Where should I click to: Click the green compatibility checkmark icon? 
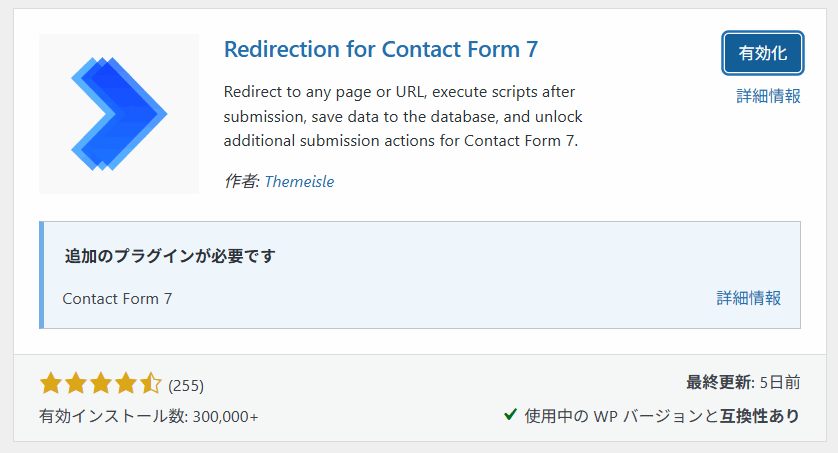click(x=510, y=414)
